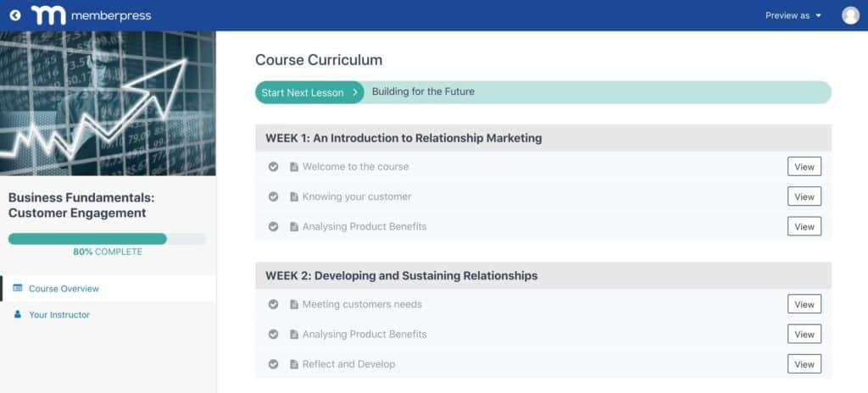Open the user avatar profile icon
This screenshot has height=393, width=868.
[x=850, y=15]
